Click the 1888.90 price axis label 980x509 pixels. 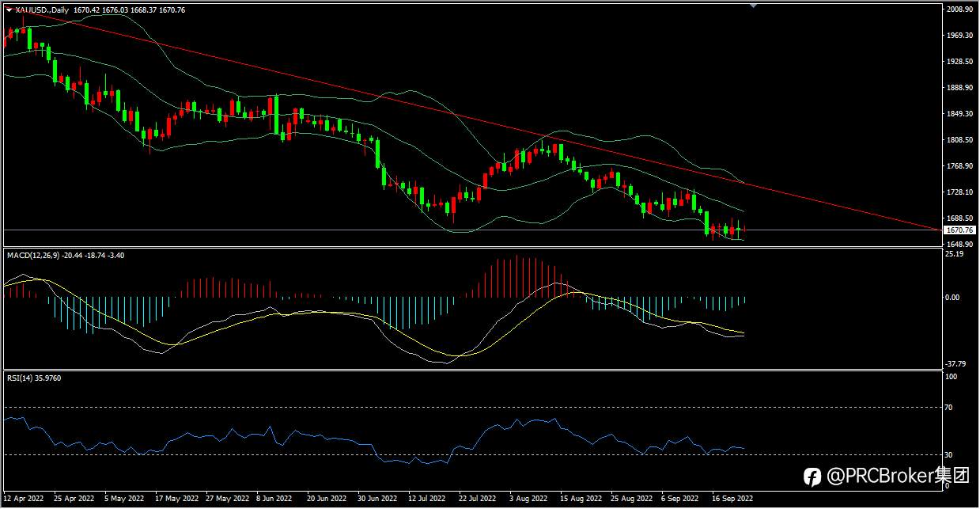[x=958, y=88]
